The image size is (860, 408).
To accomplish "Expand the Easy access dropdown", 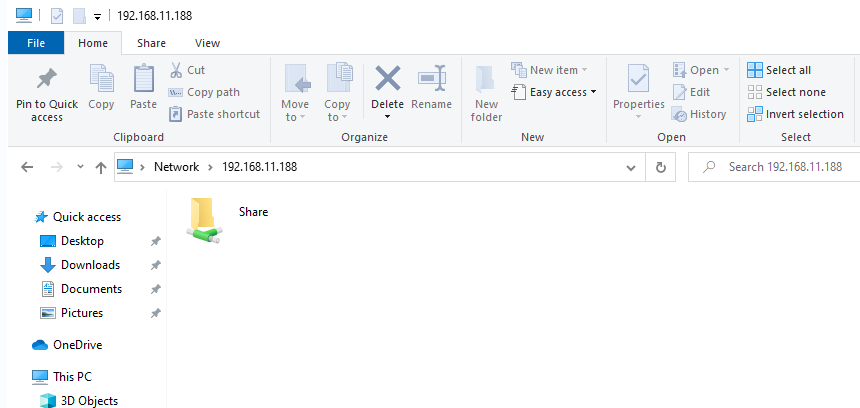I will coord(555,92).
